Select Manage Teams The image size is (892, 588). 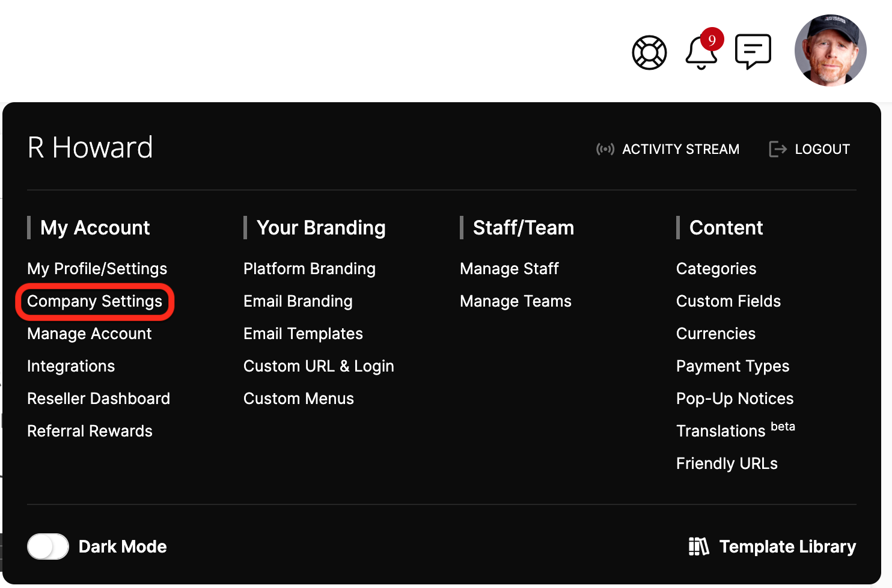516,301
